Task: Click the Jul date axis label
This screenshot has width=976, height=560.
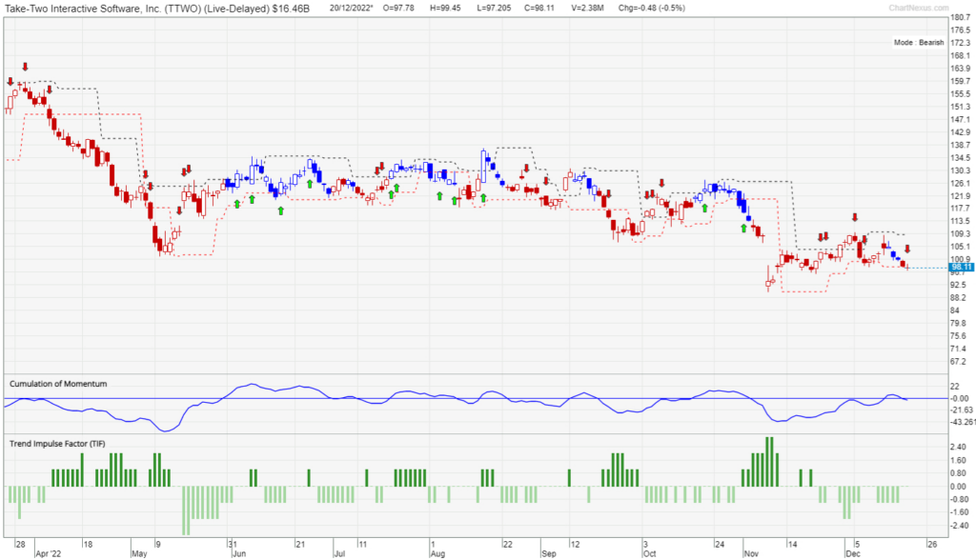Action: pyautogui.click(x=340, y=553)
